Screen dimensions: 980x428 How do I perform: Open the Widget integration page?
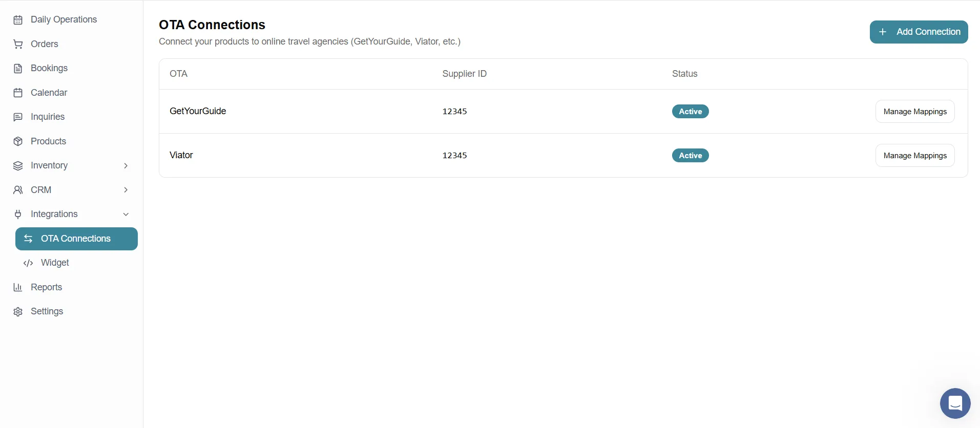pos(76,263)
